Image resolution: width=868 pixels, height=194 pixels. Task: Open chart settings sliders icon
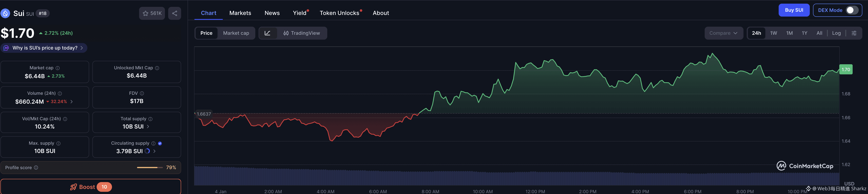(x=854, y=33)
